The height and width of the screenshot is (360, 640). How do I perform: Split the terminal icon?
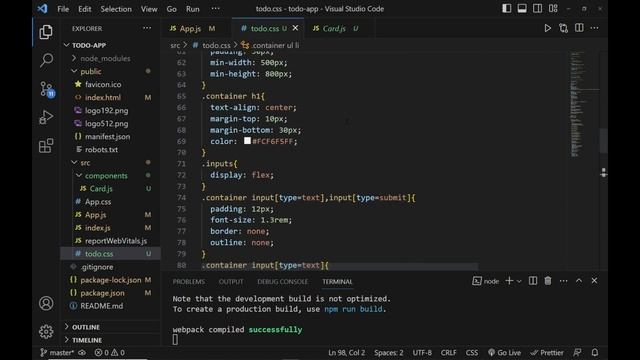(x=533, y=281)
